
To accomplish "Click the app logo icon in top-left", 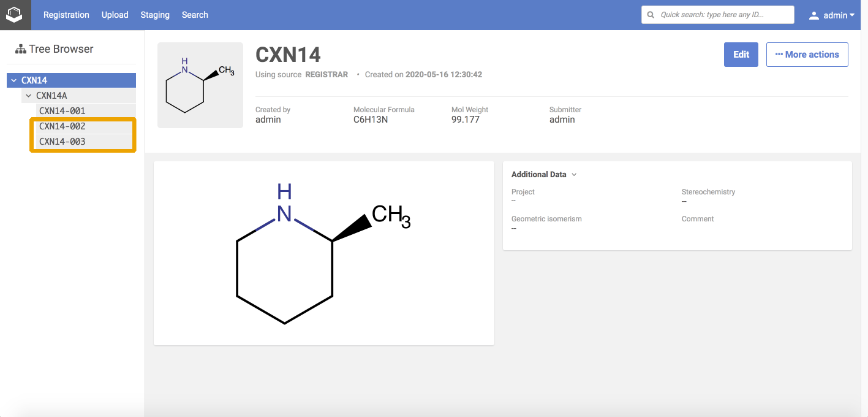I will pos(15,15).
